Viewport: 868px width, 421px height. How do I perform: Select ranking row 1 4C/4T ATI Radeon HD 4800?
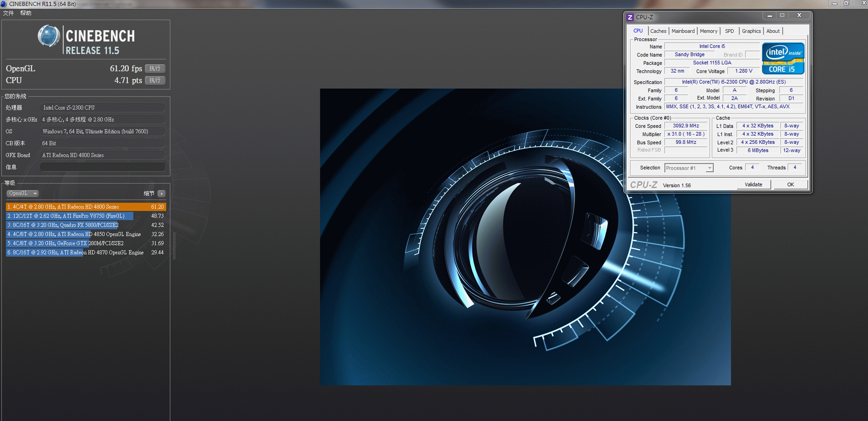point(86,207)
